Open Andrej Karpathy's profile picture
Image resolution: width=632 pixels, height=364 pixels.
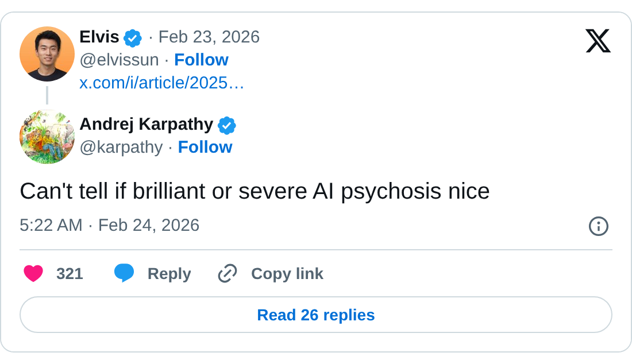47,137
